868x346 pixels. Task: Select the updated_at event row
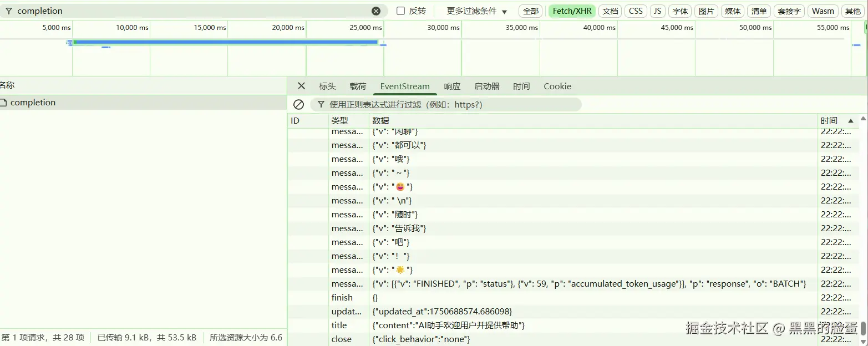(x=573, y=312)
